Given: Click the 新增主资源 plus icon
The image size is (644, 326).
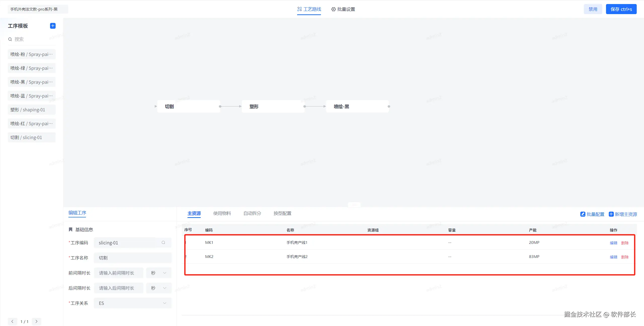Looking at the screenshot, I should click(611, 214).
